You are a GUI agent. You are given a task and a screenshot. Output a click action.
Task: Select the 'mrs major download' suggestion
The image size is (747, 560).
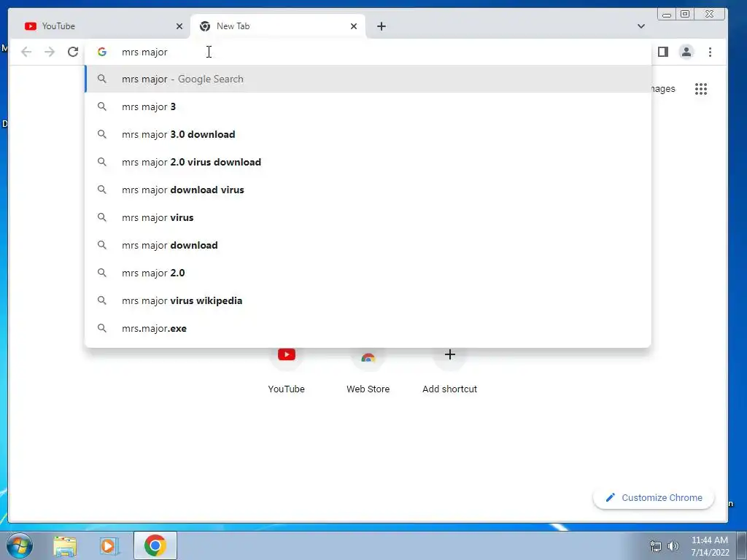(368, 245)
